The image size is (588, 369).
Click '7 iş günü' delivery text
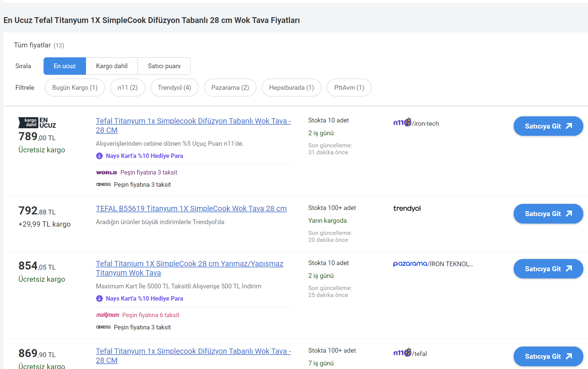[321, 363]
